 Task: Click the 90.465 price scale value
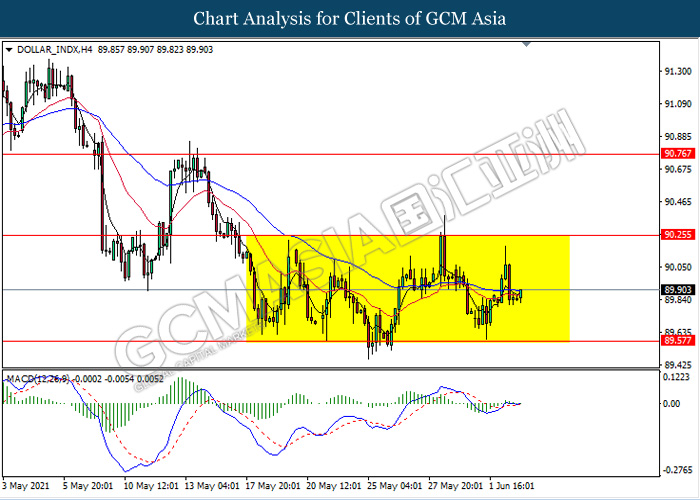click(x=678, y=202)
